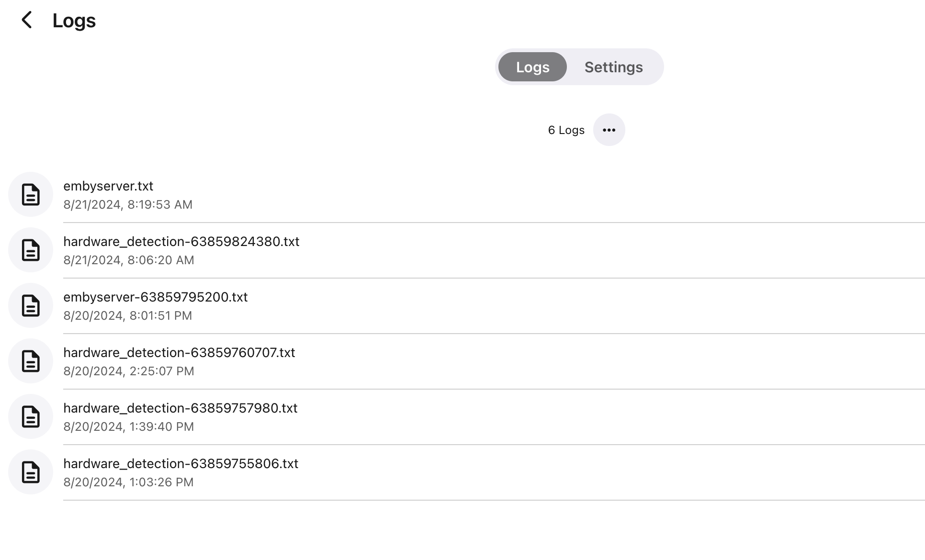Click the document icon for embyserver.txt
The height and width of the screenshot is (560, 925).
point(31,194)
